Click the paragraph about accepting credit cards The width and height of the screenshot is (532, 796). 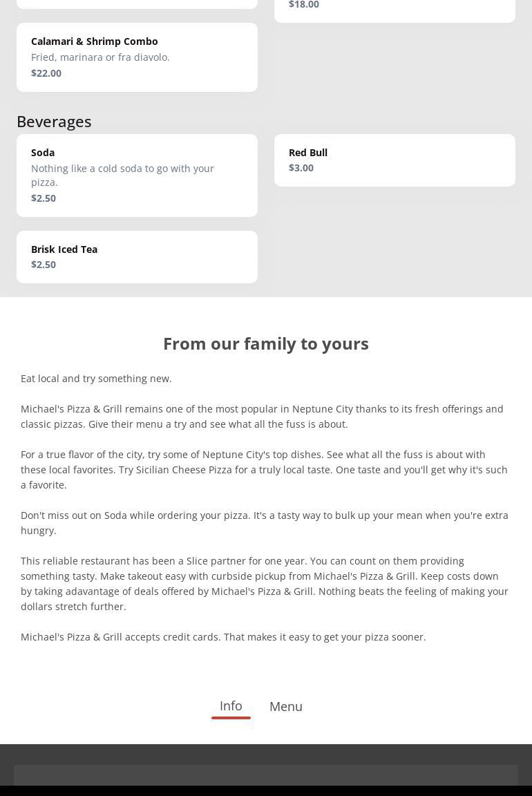[x=223, y=637]
